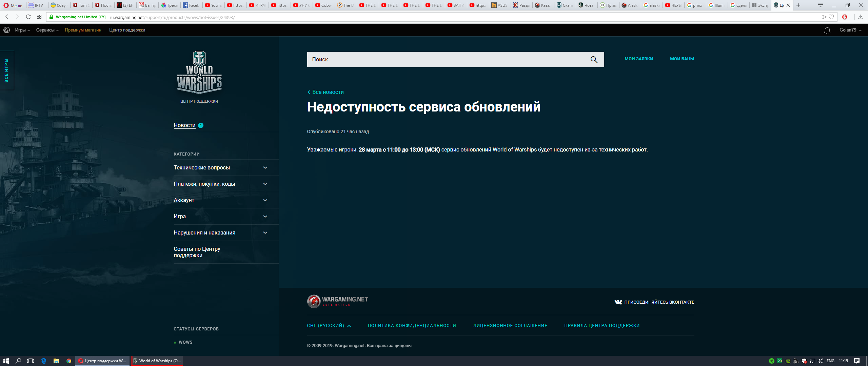Open МОИ ЗАЯВКИ link
868x366 pixels.
tap(639, 59)
